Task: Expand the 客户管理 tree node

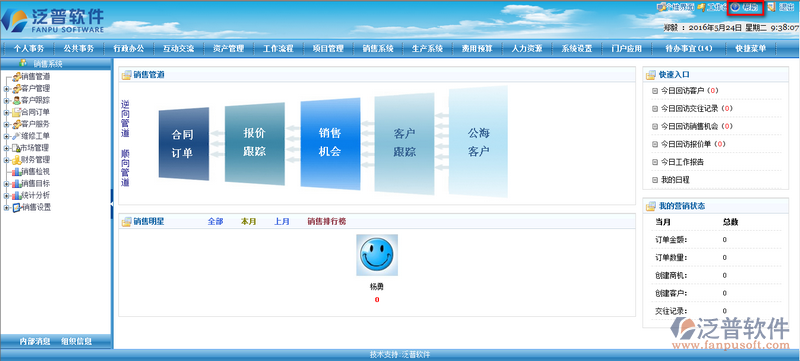Action: [6, 89]
